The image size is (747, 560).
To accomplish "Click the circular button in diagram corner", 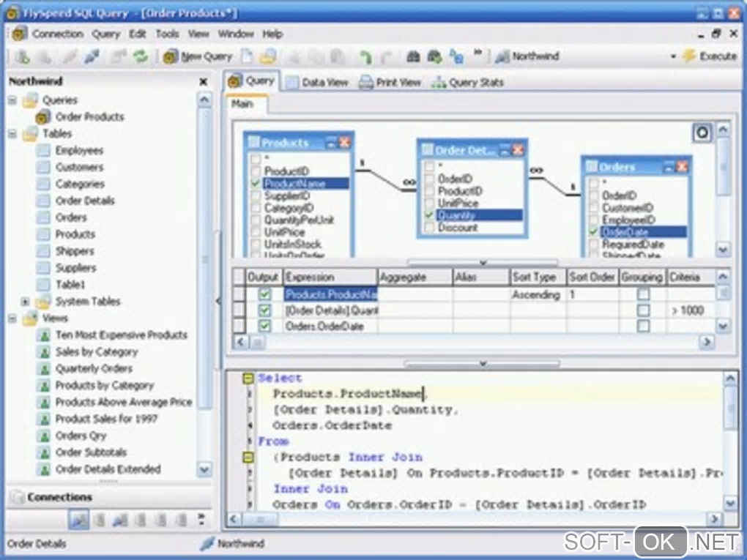I will tap(702, 132).
